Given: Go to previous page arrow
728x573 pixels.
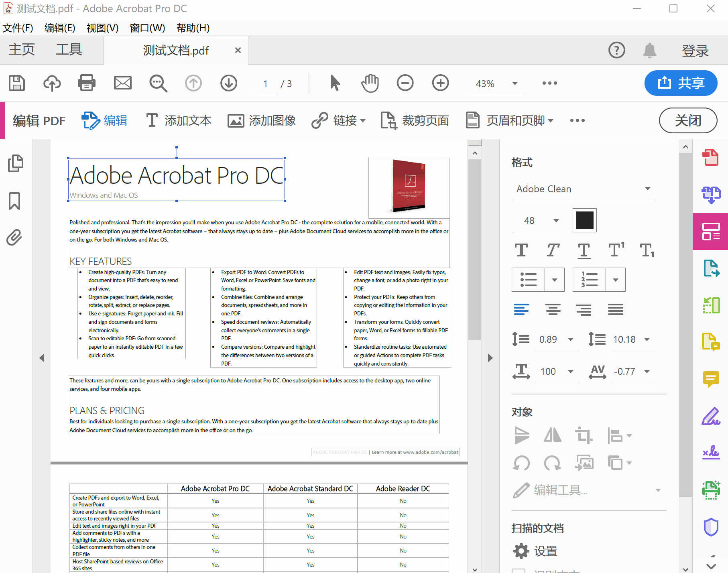Looking at the screenshot, I should (193, 83).
